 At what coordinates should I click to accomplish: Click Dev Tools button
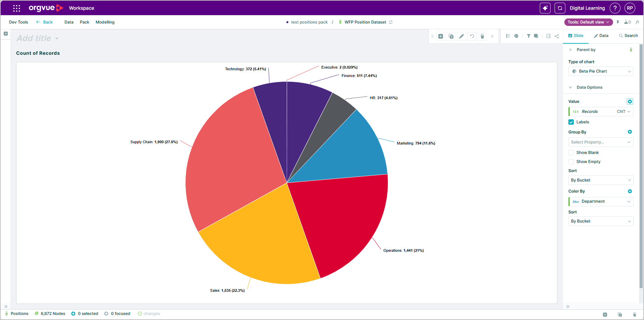[x=18, y=22]
